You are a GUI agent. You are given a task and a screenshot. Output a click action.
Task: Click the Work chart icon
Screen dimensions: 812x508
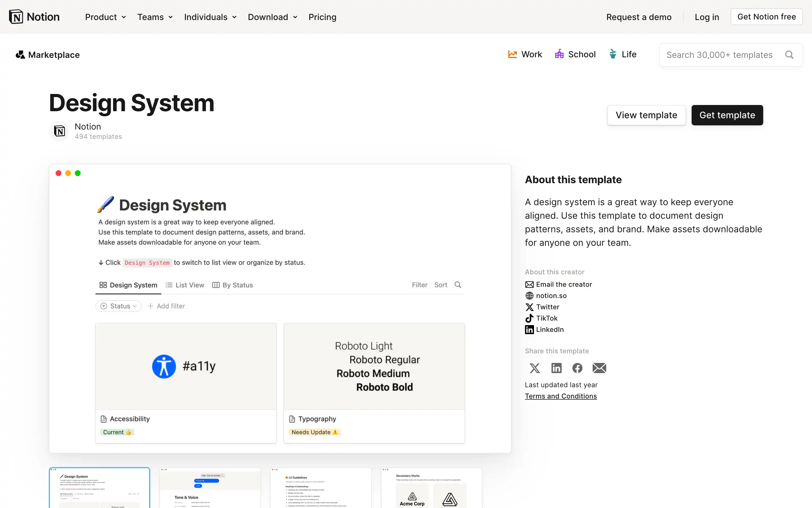point(512,54)
